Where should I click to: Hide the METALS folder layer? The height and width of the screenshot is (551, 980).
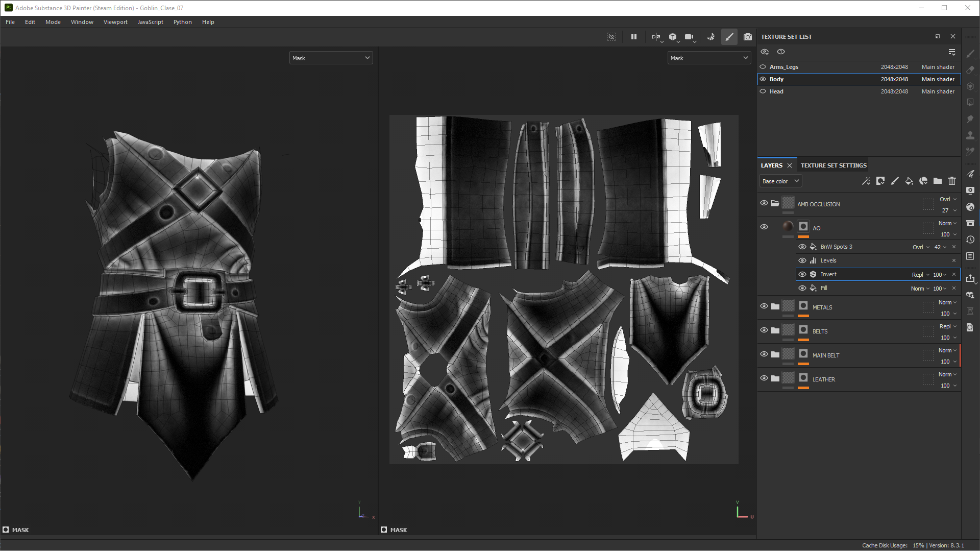tap(764, 306)
